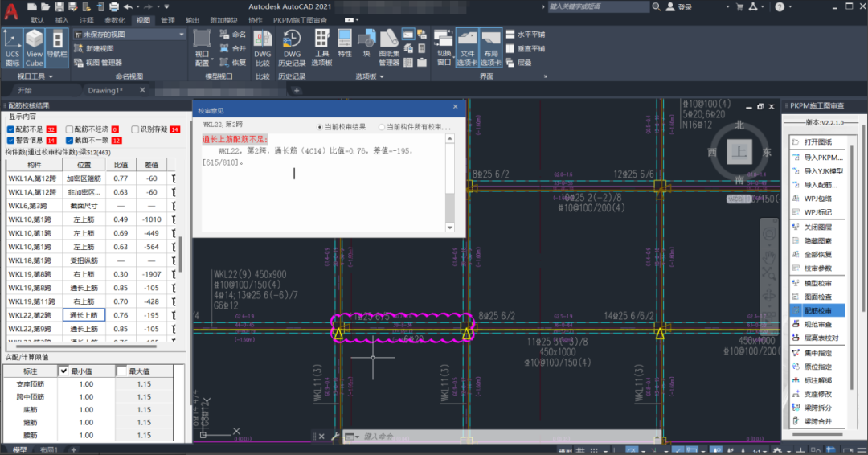
Task: Open the quick access toolbar customize dropdown
Action: pyautogui.click(x=166, y=7)
